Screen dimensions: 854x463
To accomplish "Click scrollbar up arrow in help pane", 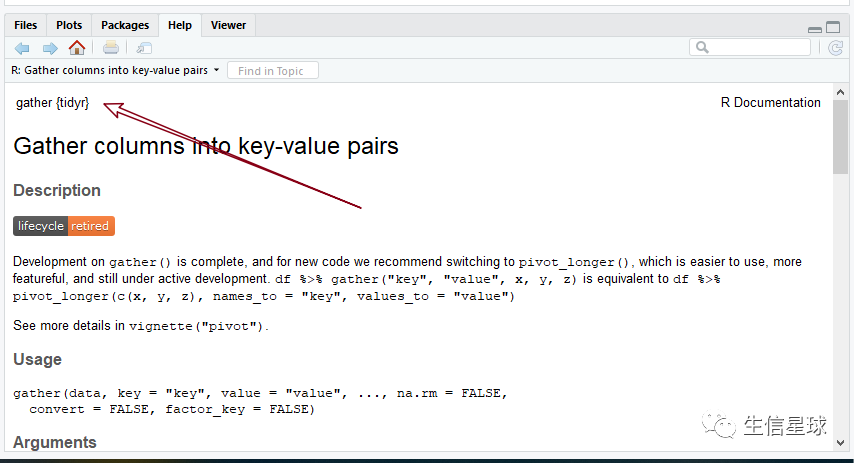I will (840, 92).
